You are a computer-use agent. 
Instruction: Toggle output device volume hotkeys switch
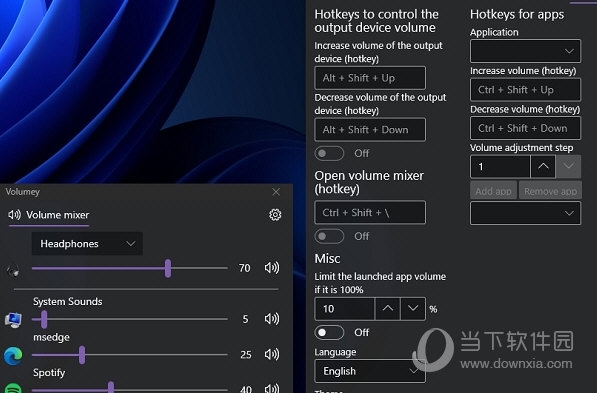coord(329,153)
